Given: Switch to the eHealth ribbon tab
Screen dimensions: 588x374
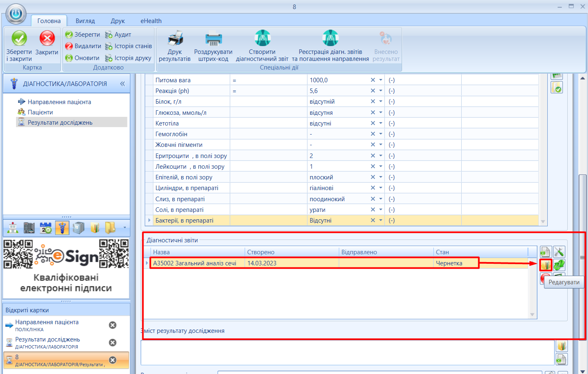Looking at the screenshot, I should click(151, 21).
